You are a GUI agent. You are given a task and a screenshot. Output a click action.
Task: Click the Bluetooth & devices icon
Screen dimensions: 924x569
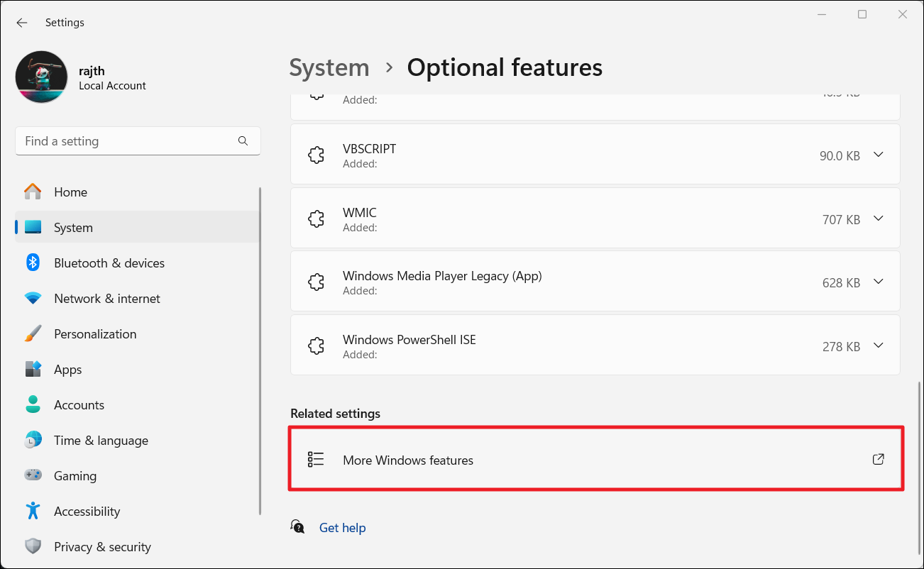click(33, 263)
